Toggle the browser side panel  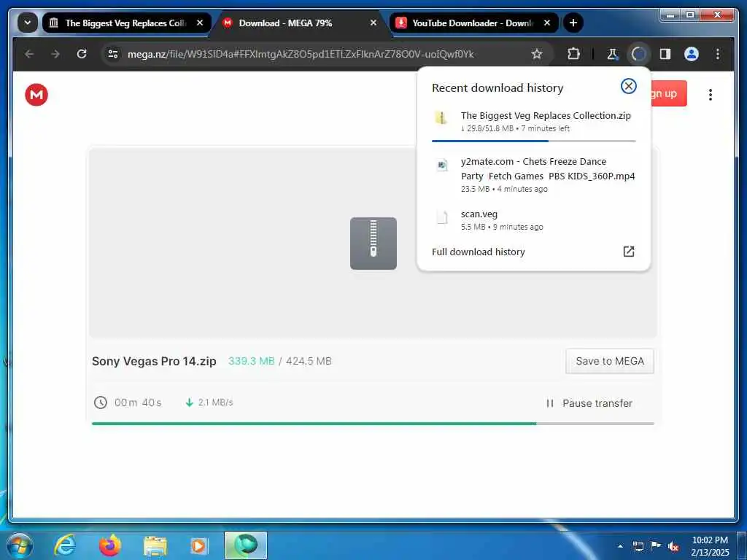pyautogui.click(x=665, y=54)
